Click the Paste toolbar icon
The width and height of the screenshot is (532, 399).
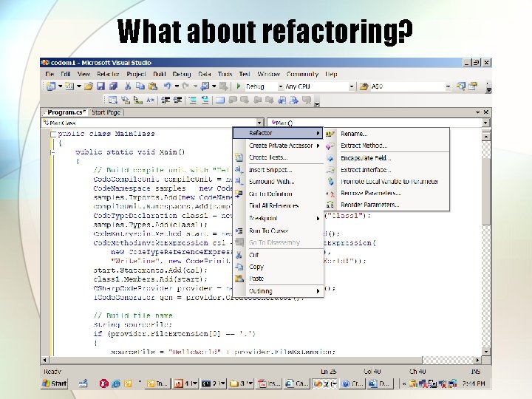pos(153,86)
